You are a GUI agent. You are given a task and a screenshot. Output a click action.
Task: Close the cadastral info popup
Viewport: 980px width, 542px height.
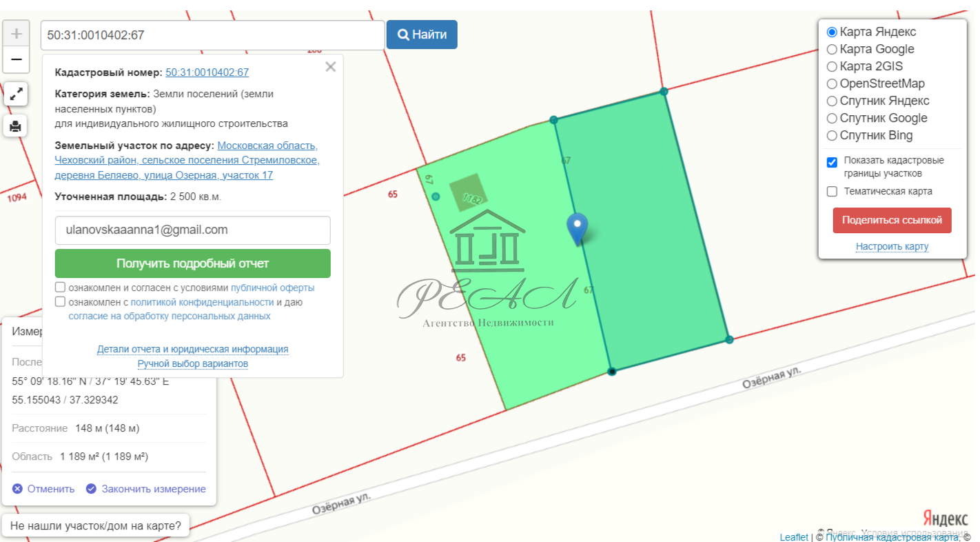click(331, 67)
